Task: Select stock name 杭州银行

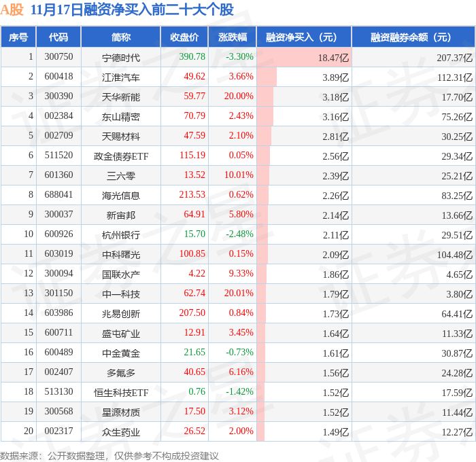Action: click(x=121, y=235)
